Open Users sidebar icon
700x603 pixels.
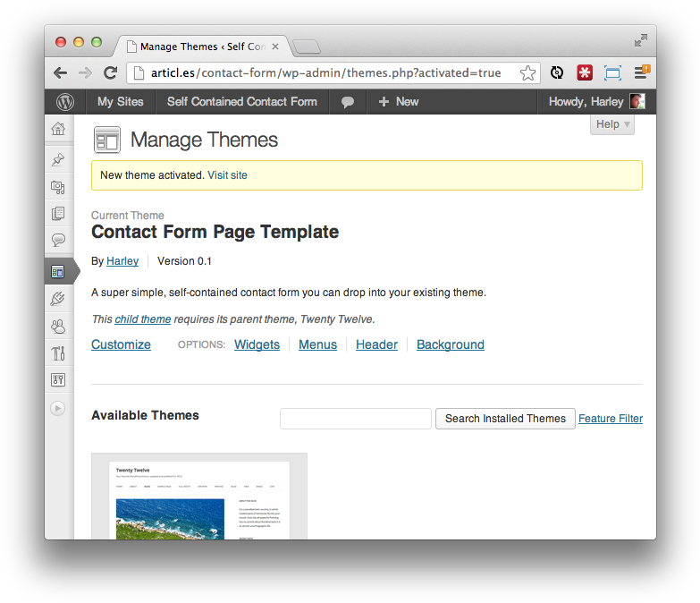tap(58, 327)
